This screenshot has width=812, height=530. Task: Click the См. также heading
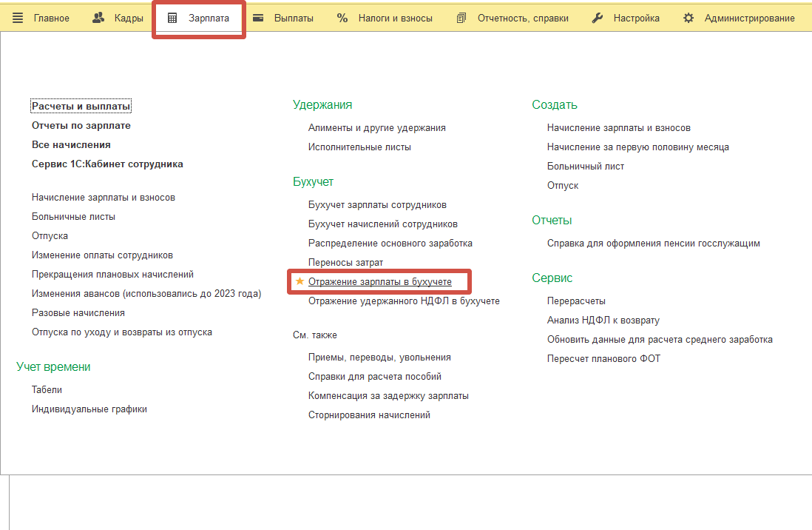tap(315, 335)
